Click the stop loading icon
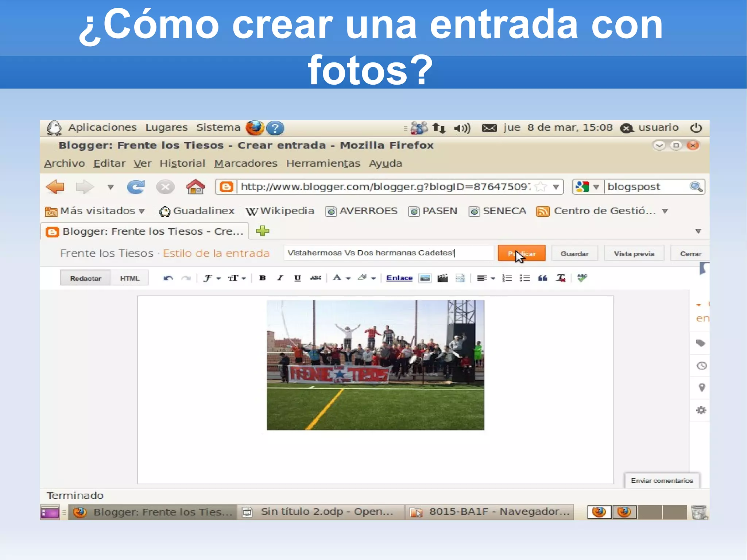 click(165, 187)
